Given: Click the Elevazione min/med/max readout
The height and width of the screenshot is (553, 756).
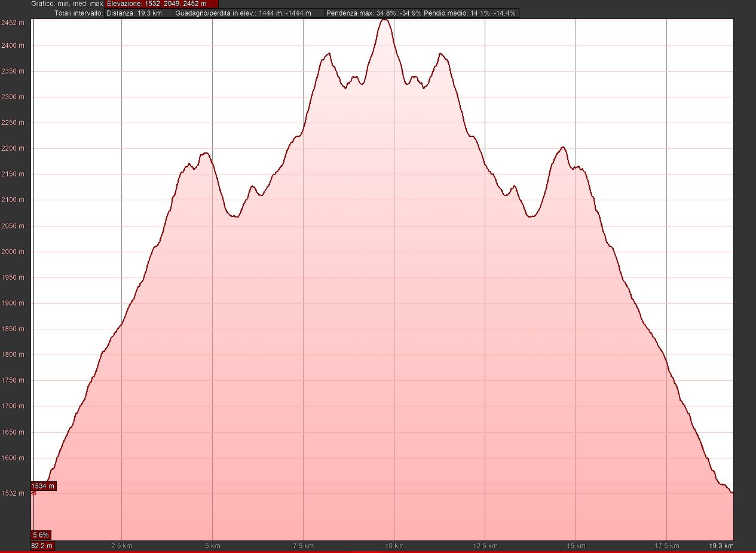Looking at the screenshot, I should [x=161, y=4].
